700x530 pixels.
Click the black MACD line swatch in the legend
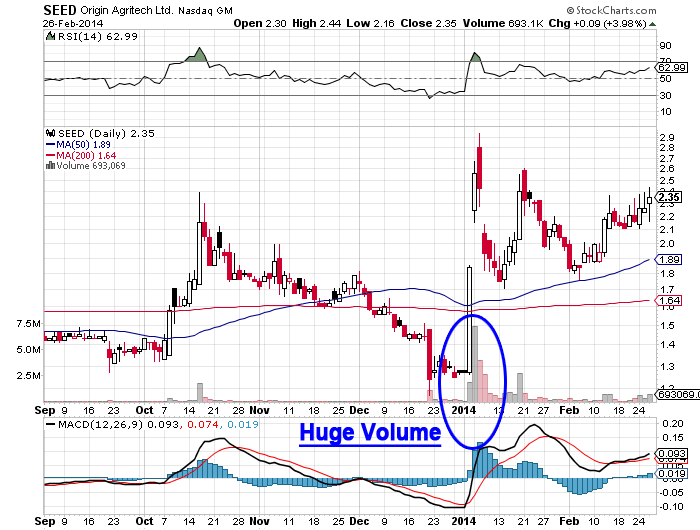[50, 424]
